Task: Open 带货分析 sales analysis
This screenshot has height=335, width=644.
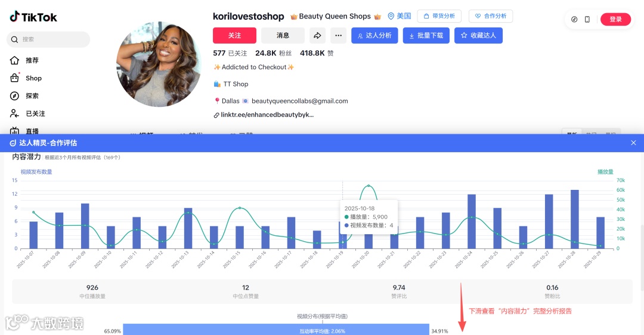Action: (439, 16)
